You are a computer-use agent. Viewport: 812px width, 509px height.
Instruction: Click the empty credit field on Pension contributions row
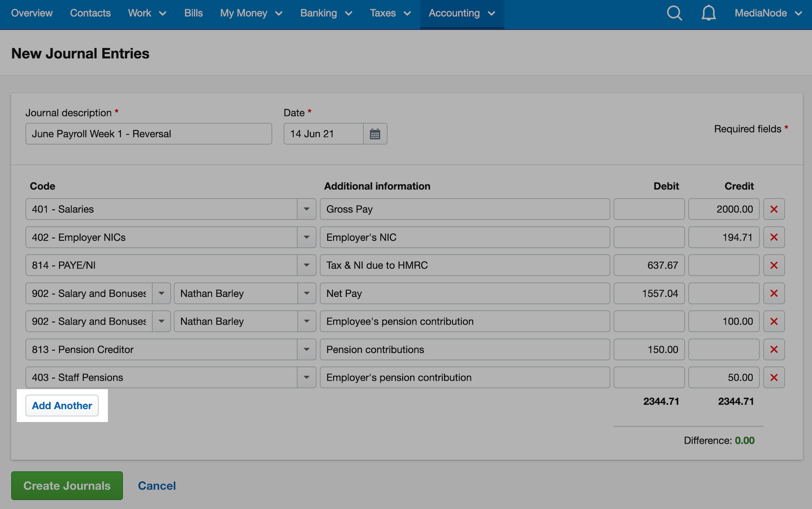click(x=724, y=350)
